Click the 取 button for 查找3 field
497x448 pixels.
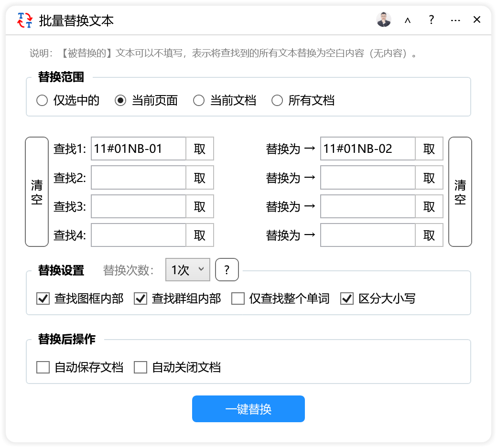(200, 206)
